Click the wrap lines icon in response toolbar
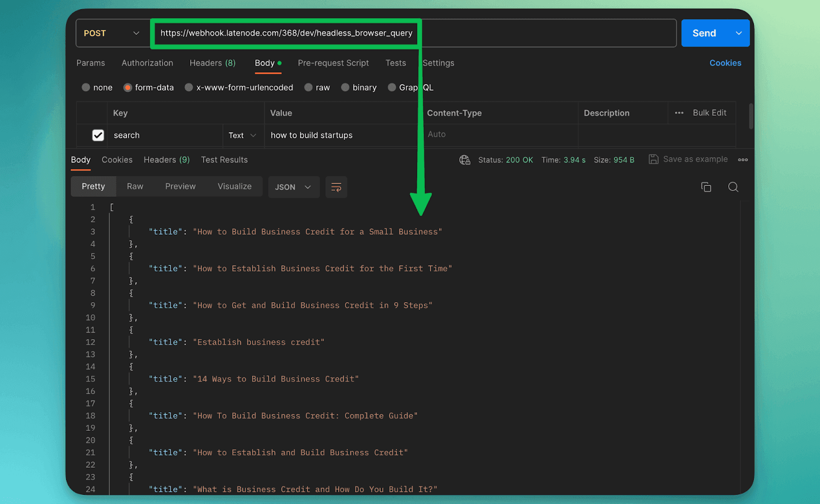 [x=336, y=187]
